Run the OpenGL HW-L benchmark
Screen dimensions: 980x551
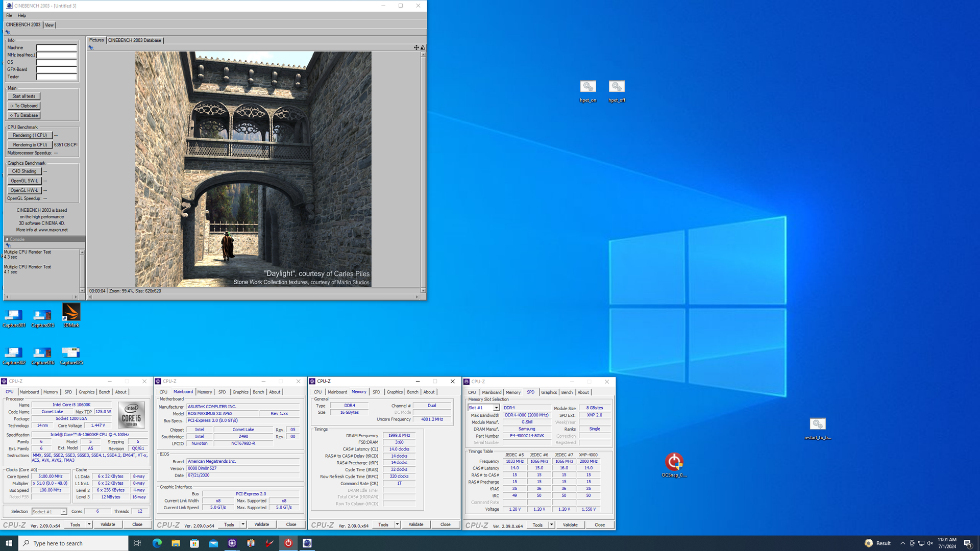click(x=24, y=190)
